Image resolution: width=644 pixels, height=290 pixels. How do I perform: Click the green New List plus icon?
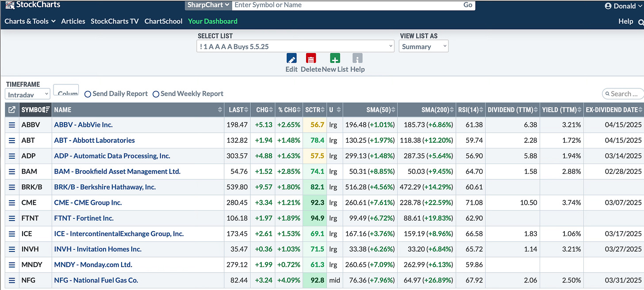[x=335, y=58]
